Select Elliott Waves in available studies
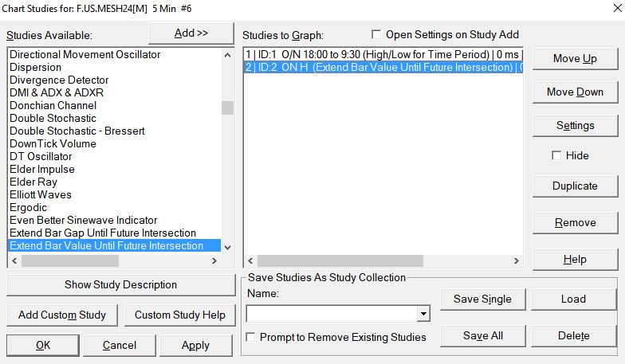The width and height of the screenshot is (625, 364). coord(41,194)
